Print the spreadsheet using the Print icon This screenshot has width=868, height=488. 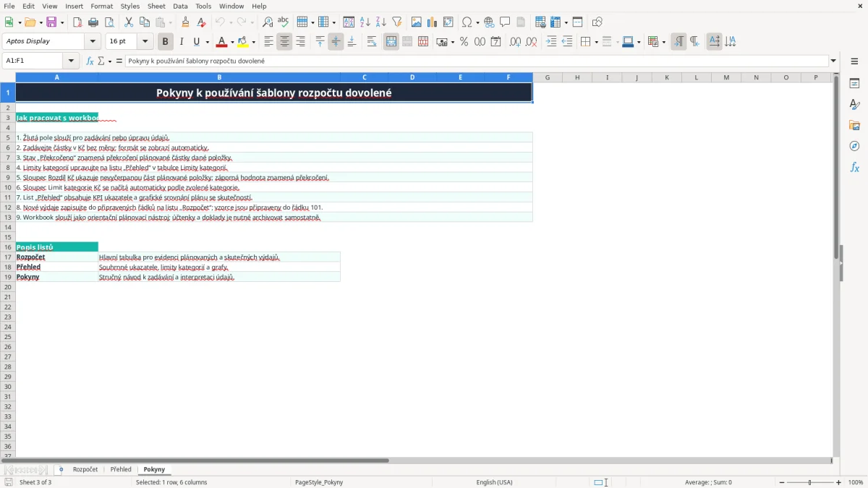tap(93, 22)
